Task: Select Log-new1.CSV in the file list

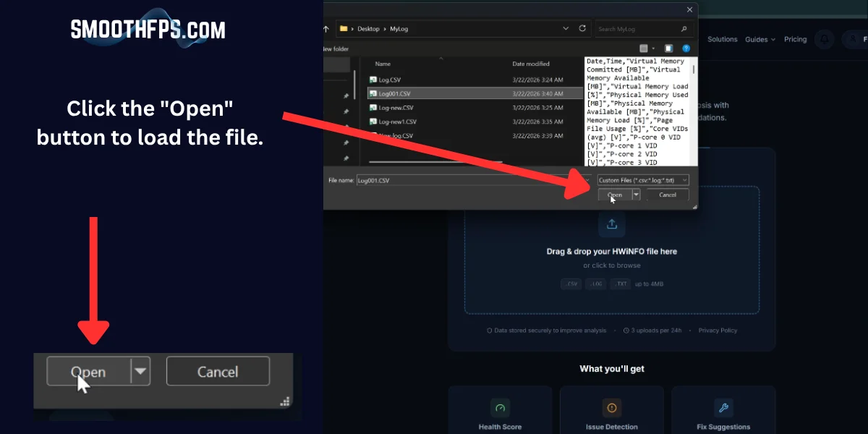Action: (399, 121)
